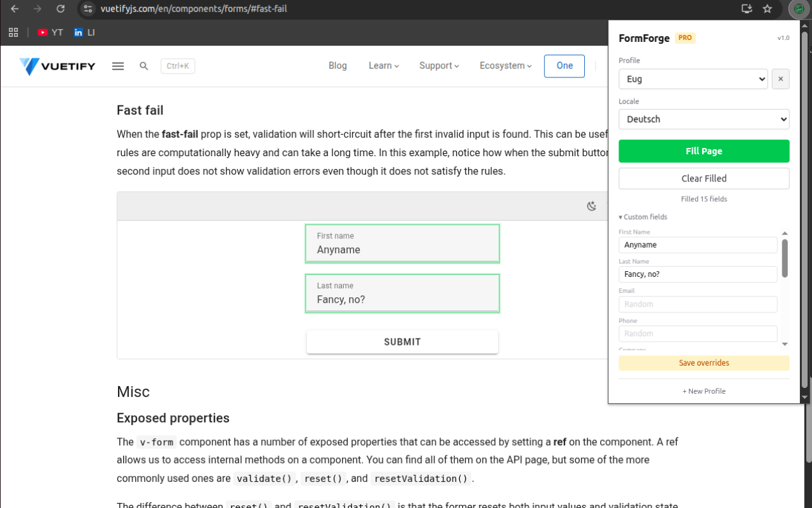
Task: Bookmark the page with the star icon
Action: (x=767, y=9)
